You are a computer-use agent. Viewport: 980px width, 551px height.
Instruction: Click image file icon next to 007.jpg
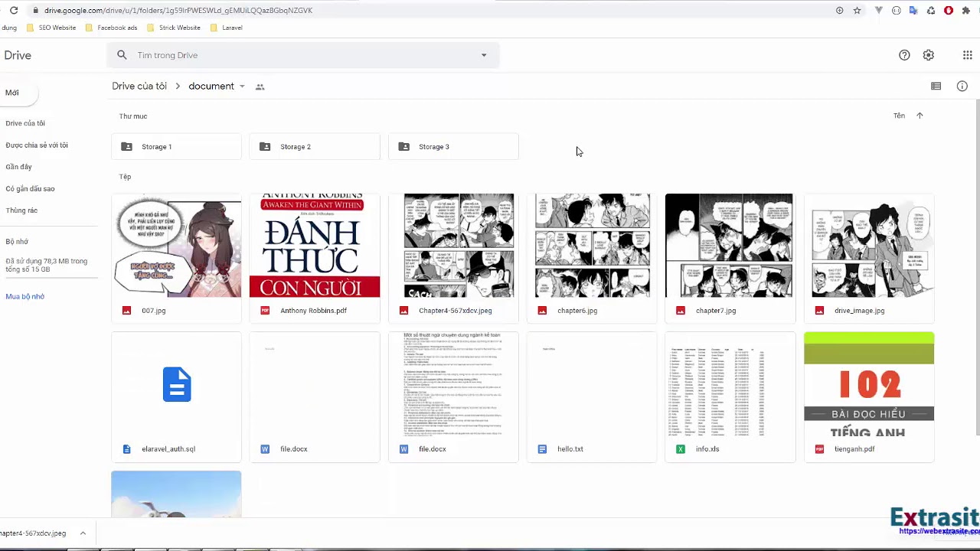[x=127, y=311]
